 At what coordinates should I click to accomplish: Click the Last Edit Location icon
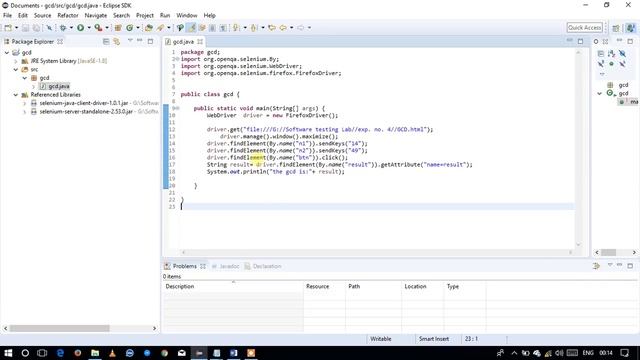(x=272, y=28)
